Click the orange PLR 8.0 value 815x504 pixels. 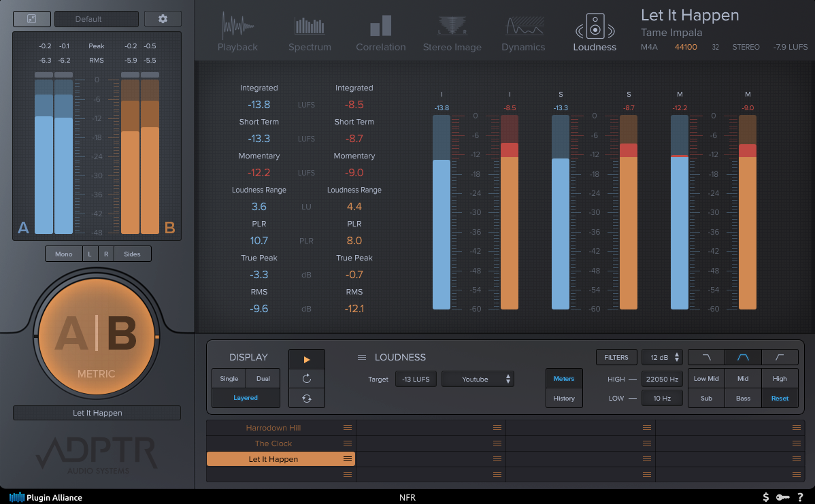click(354, 241)
